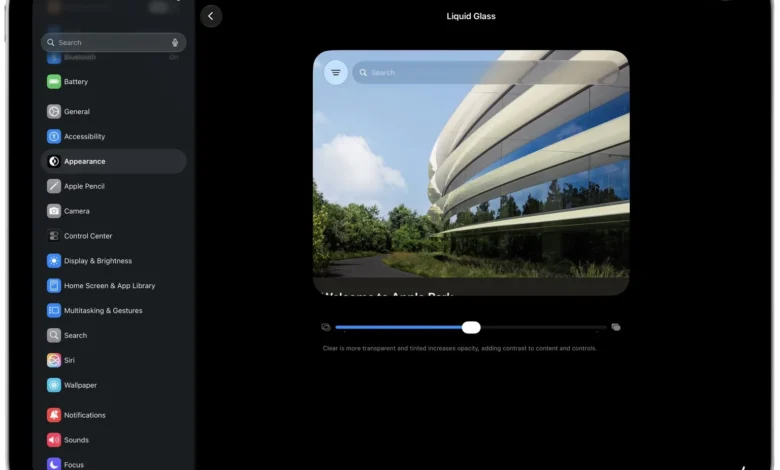Open Control Center settings
Viewport: 780px width, 470px height.
coord(113,236)
